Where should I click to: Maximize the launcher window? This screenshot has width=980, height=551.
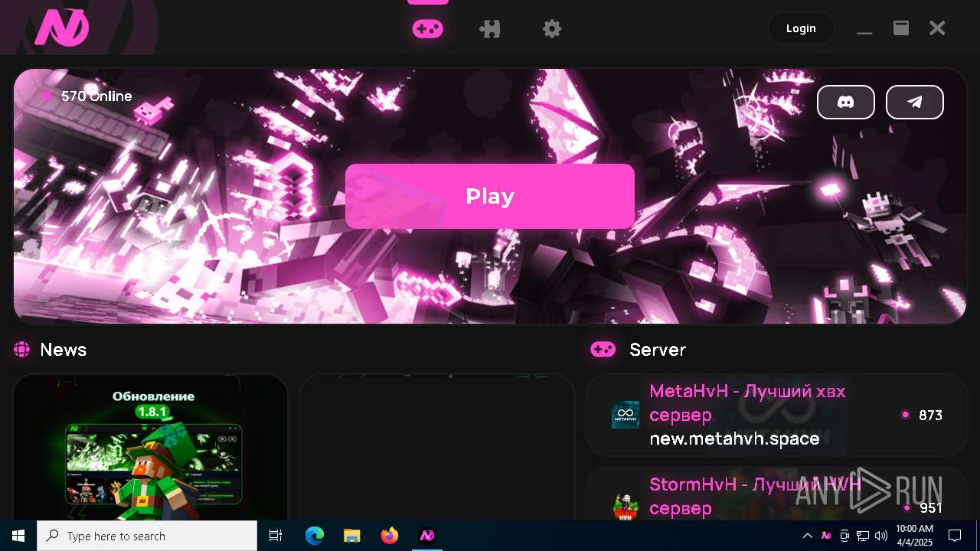(901, 28)
